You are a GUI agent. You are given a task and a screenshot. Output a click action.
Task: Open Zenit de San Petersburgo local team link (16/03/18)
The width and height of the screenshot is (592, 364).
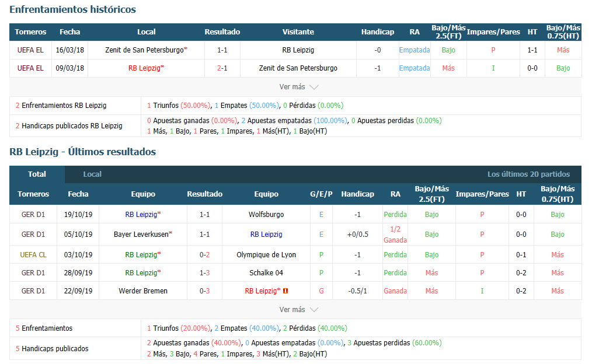[144, 50]
